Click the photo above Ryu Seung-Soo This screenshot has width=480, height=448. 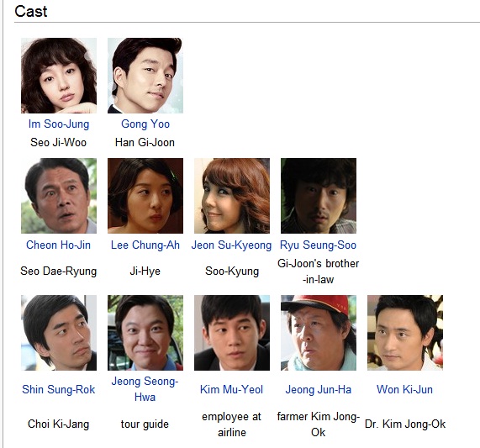click(319, 196)
